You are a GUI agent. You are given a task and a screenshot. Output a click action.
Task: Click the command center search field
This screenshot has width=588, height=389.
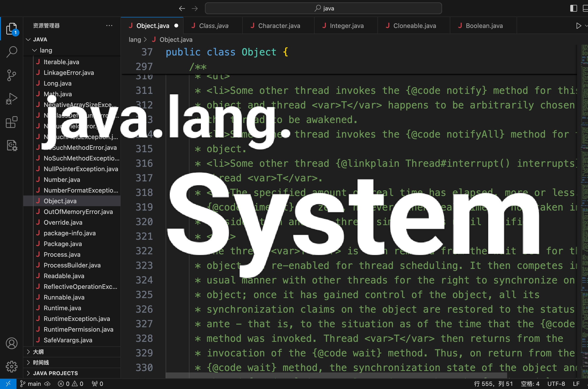(x=323, y=9)
